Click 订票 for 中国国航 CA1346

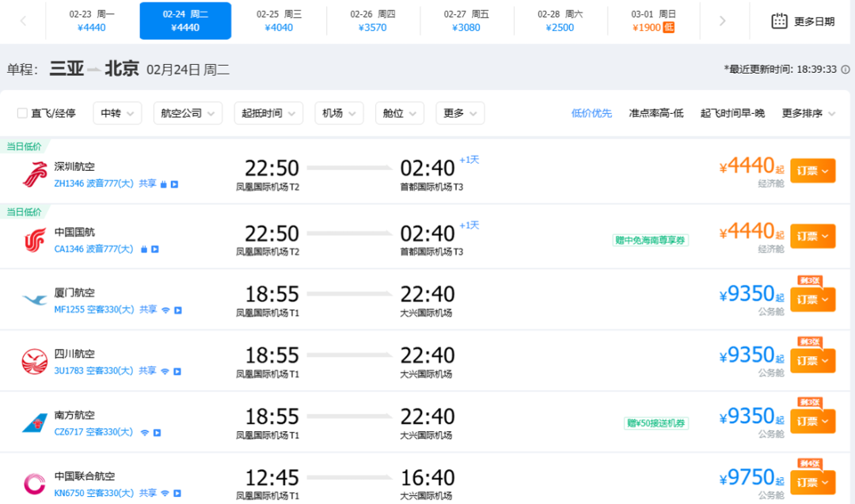(812, 236)
